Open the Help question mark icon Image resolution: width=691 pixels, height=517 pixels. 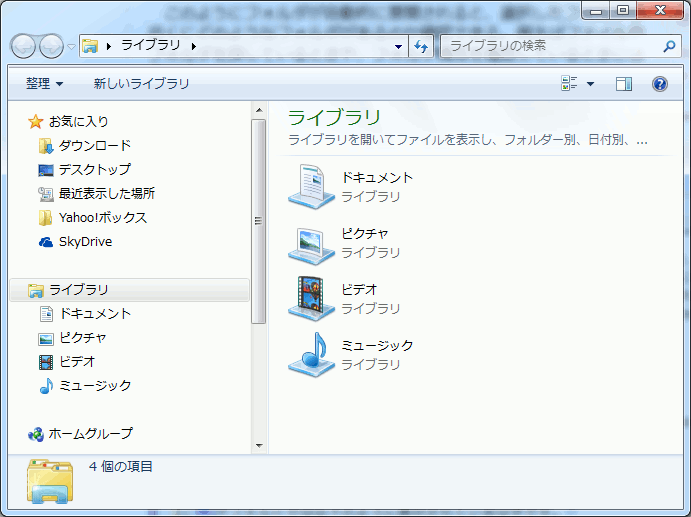pyautogui.click(x=659, y=84)
